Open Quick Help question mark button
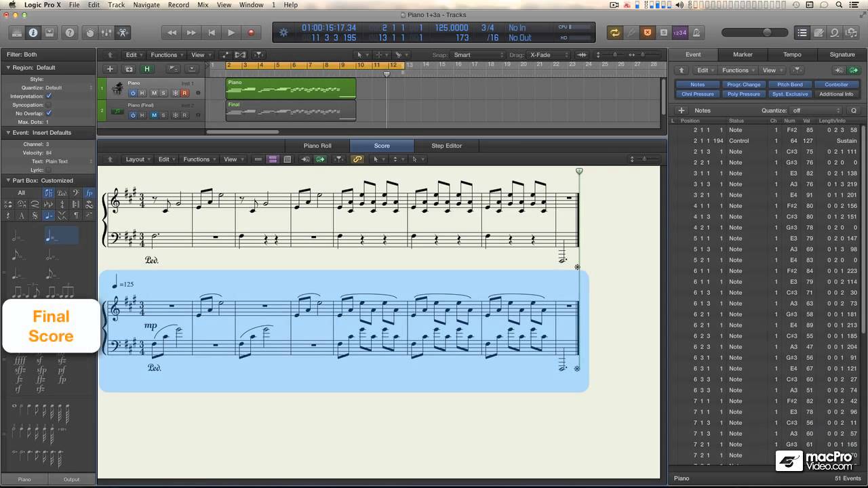Image resolution: width=868 pixels, height=488 pixels. click(x=69, y=32)
